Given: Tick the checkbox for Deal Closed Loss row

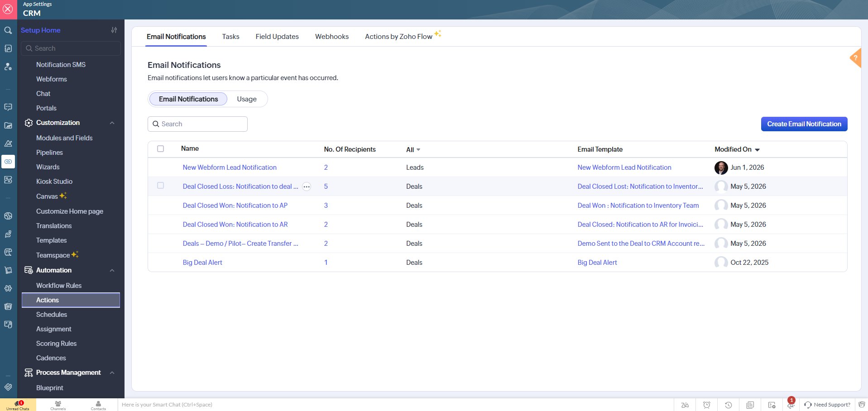Looking at the screenshot, I should tap(160, 186).
